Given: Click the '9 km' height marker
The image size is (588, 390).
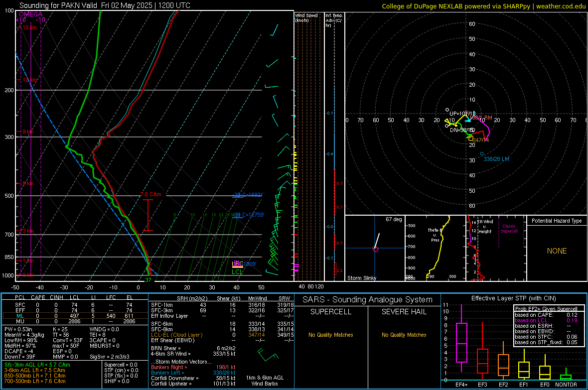Looking at the screenshot, I should pyautogui.click(x=28, y=131).
